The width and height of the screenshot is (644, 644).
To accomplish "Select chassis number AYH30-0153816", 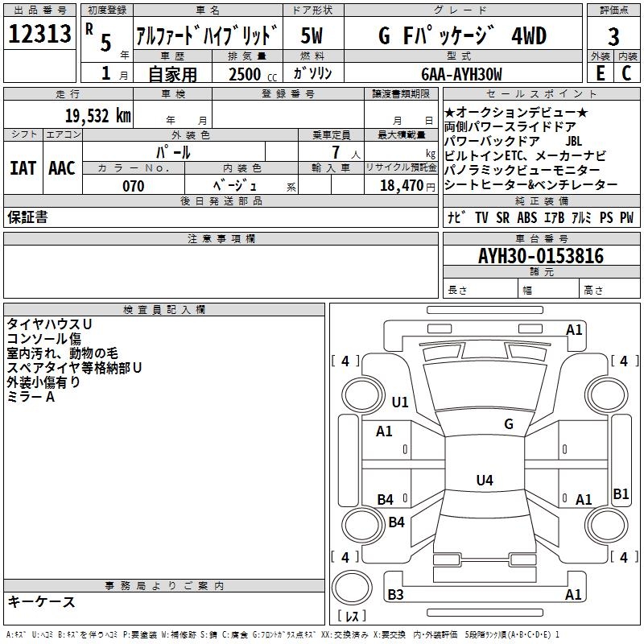I will pos(540,256).
